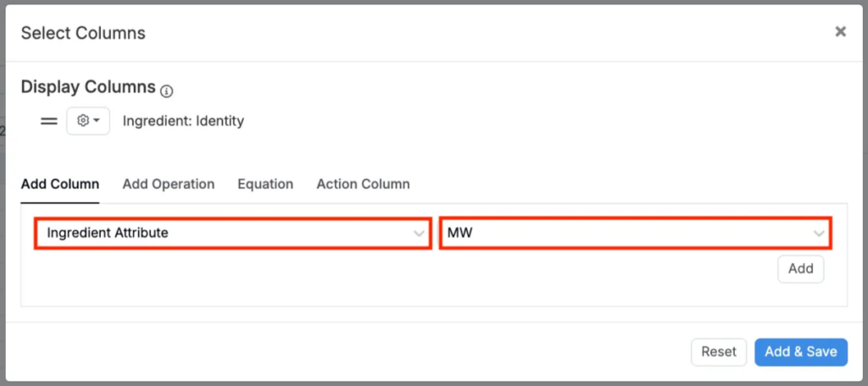The height and width of the screenshot is (386, 868).
Task: Open the Add Operation tab
Action: (x=168, y=184)
